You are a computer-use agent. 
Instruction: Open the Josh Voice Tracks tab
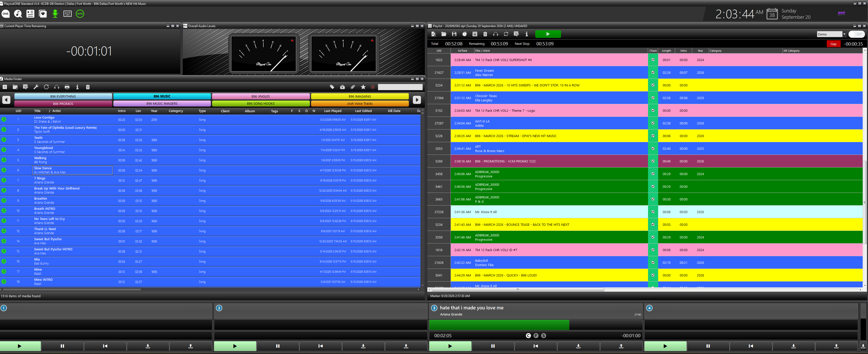[360, 104]
